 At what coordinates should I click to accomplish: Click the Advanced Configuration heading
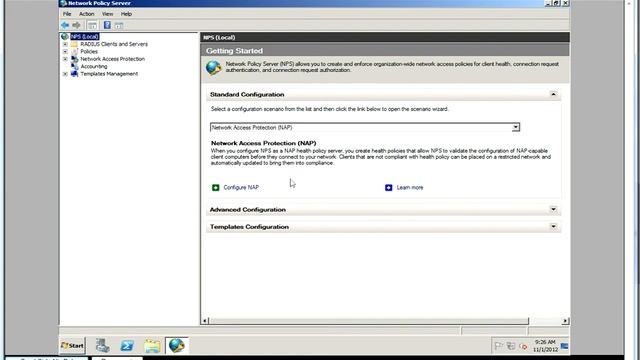(x=248, y=209)
